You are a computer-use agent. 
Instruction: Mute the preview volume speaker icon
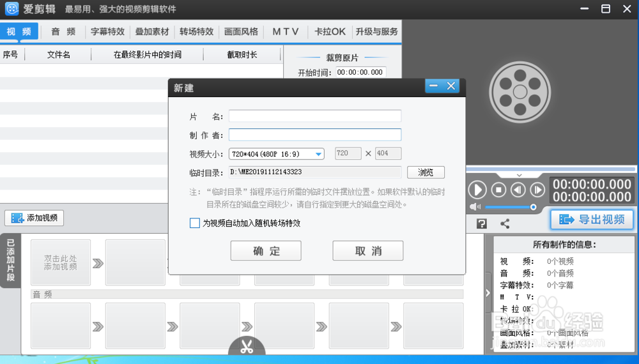point(475,207)
